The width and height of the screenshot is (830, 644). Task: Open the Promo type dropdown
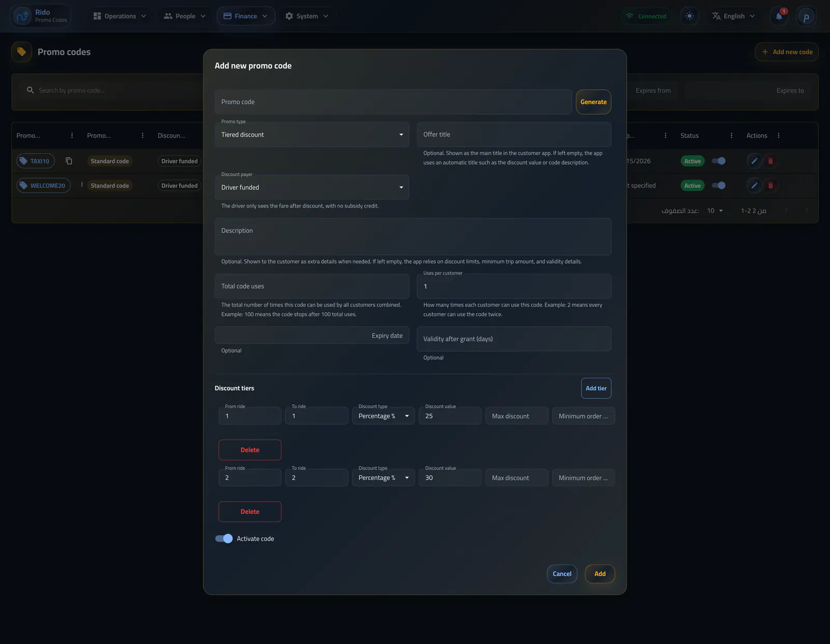pyautogui.click(x=312, y=134)
